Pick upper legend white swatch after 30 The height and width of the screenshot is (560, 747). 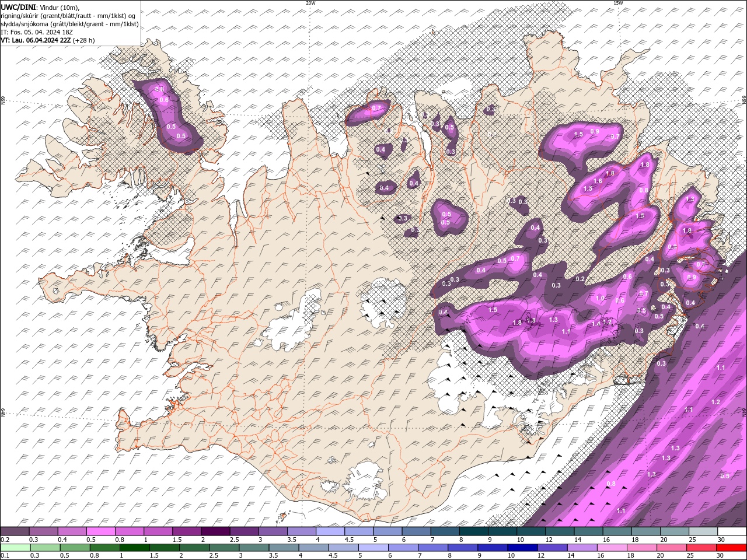coord(732,531)
